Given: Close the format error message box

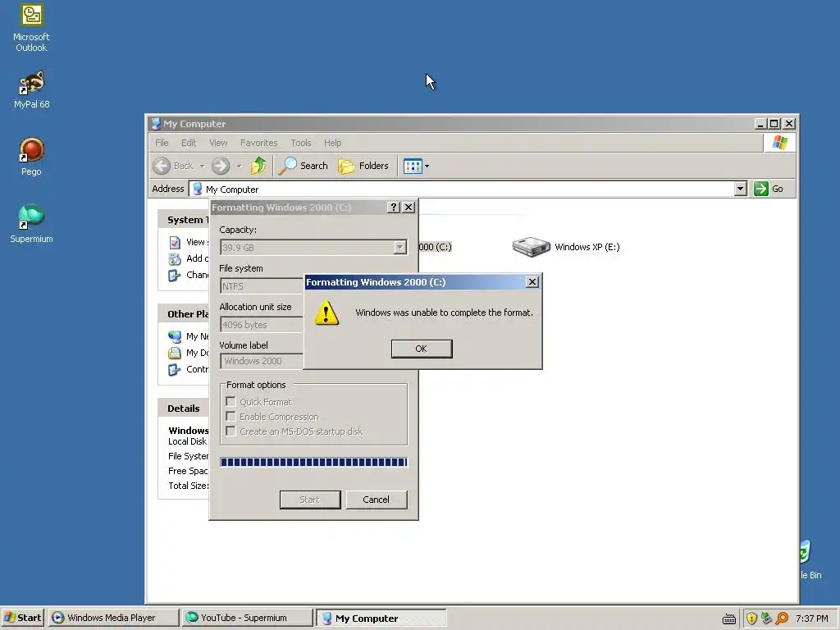Looking at the screenshot, I should (x=532, y=282).
